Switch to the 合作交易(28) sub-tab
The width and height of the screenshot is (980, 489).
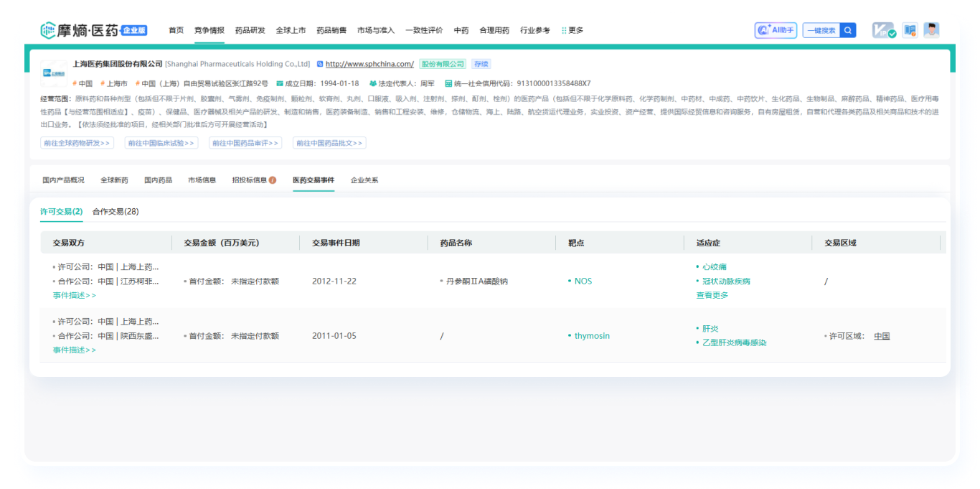[116, 212]
